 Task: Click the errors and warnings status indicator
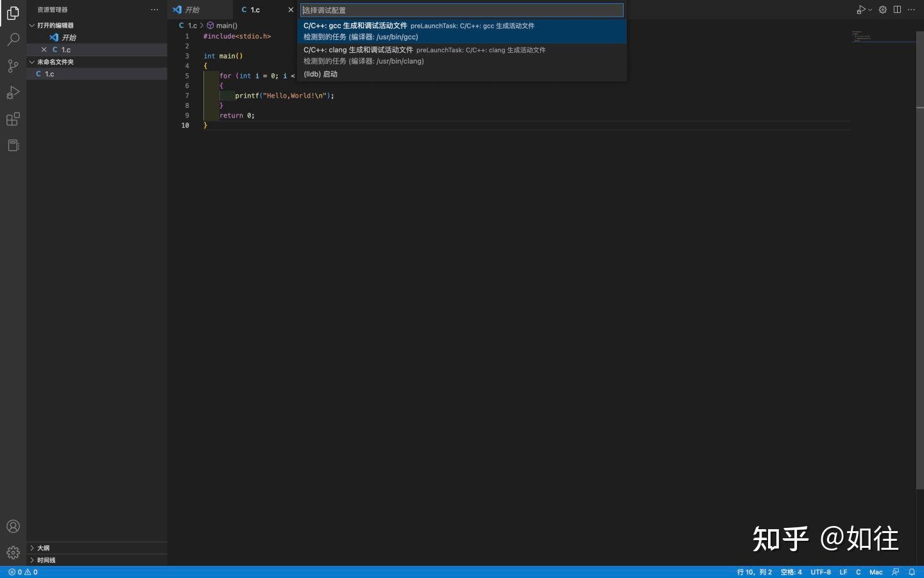click(23, 572)
